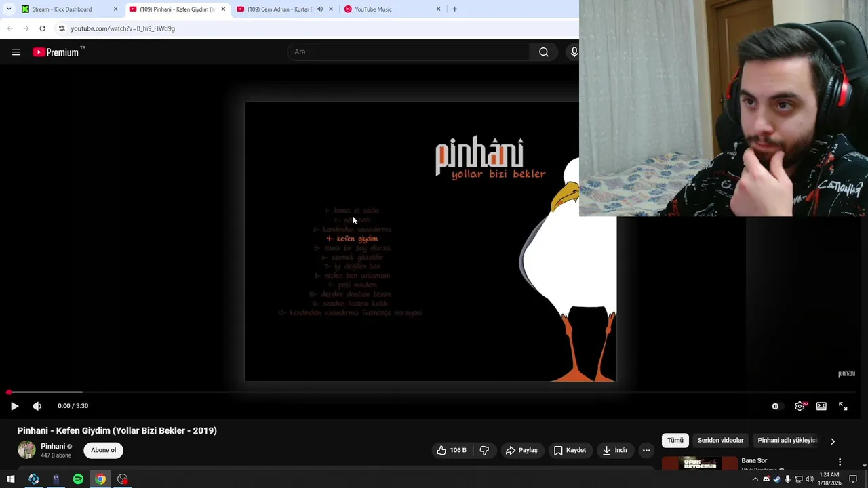Open the Pinhani channel name link

coord(53,446)
